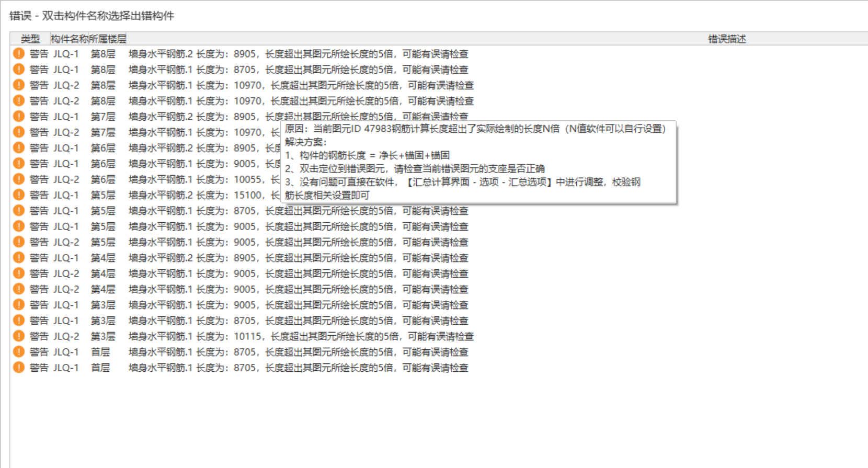Screen dimensions: 868x468
Task: Click warning icon for JLQ-2 第7层 row
Action: point(19,132)
